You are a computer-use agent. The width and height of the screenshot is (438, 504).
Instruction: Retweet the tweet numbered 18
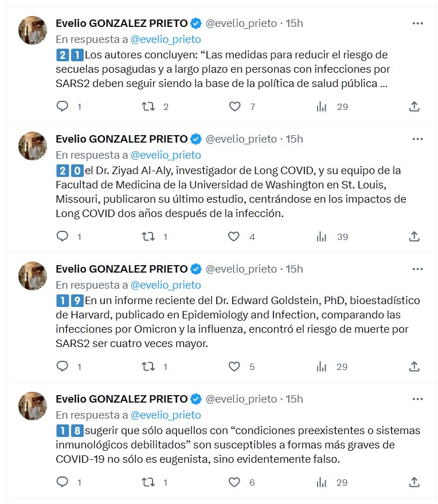pos(148,483)
